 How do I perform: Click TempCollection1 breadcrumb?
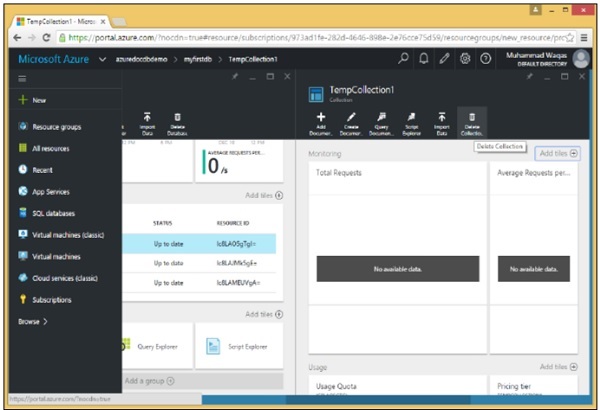(x=253, y=59)
